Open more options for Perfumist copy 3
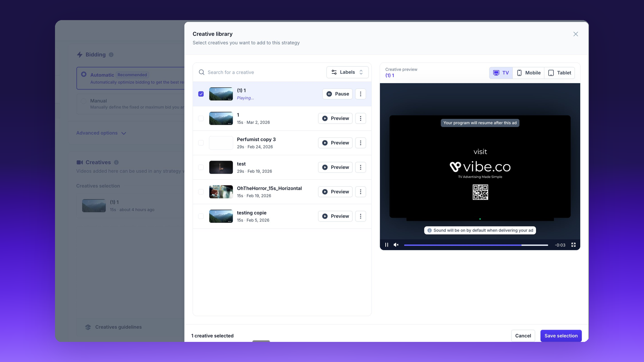The width and height of the screenshot is (644, 362). click(x=361, y=143)
